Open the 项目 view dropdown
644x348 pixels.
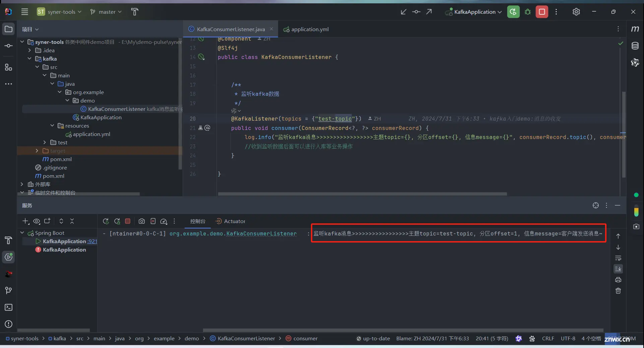tap(30, 29)
